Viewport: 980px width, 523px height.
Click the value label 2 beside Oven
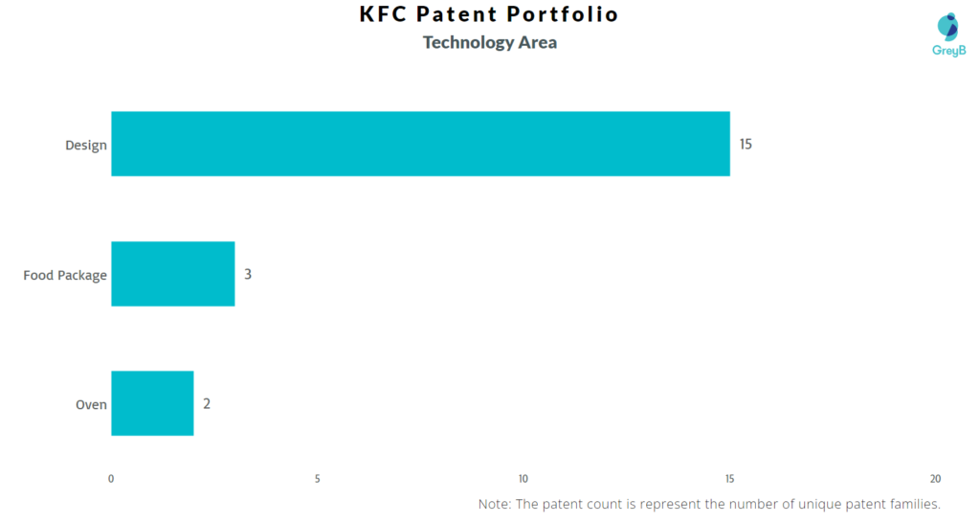pyautogui.click(x=207, y=403)
